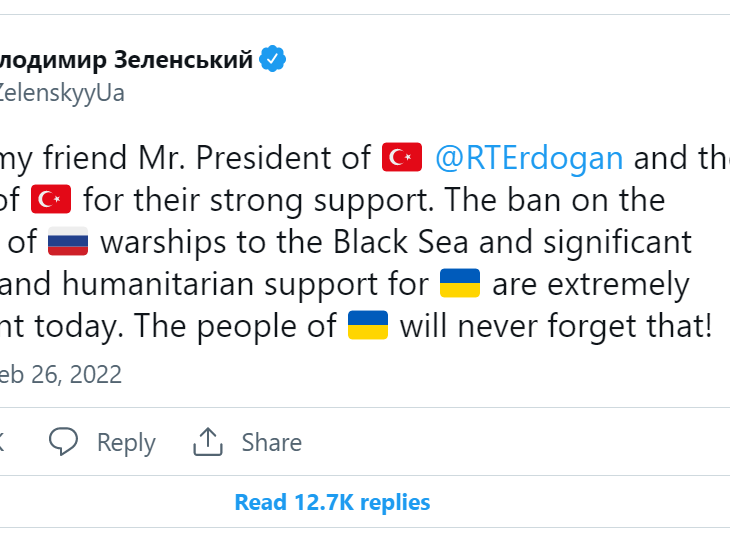The height and width of the screenshot is (544, 730).
Task: Click the Turkish flag before @RTErdogan
Action: pos(403,157)
